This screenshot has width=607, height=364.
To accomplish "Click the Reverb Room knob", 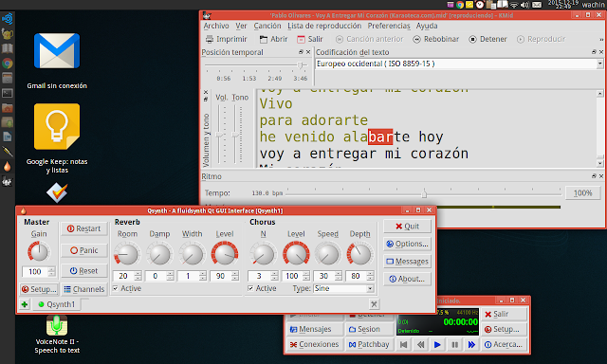I will [x=127, y=254].
